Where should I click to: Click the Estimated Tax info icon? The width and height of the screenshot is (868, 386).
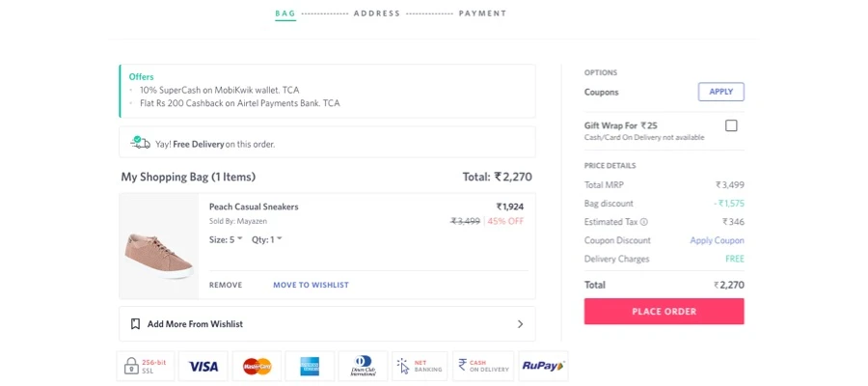point(644,222)
